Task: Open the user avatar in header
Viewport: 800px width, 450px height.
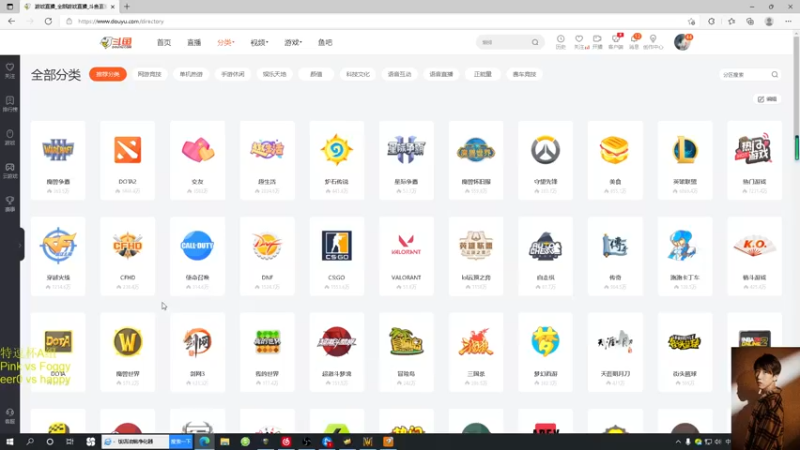Action: tap(682, 42)
